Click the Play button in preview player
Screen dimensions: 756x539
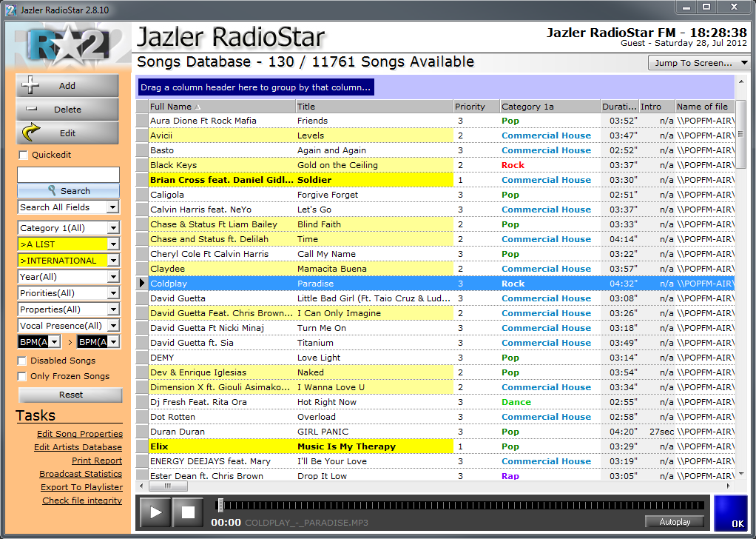click(x=155, y=512)
